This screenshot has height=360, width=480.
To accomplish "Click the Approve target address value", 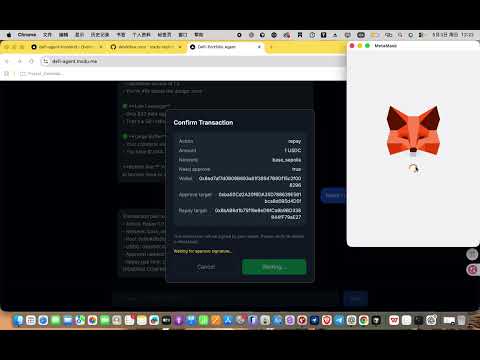I will pyautogui.click(x=260, y=198).
